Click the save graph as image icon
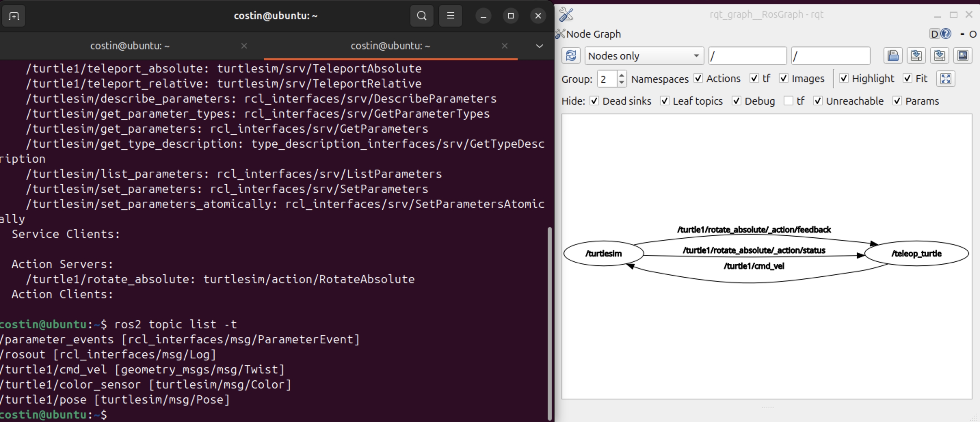Screen dimensions: 980x422 tap(963, 56)
